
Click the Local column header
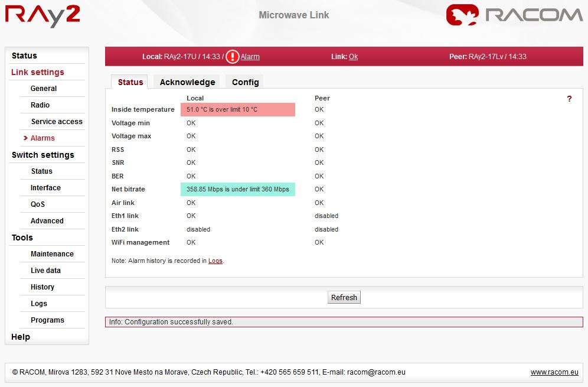(195, 98)
